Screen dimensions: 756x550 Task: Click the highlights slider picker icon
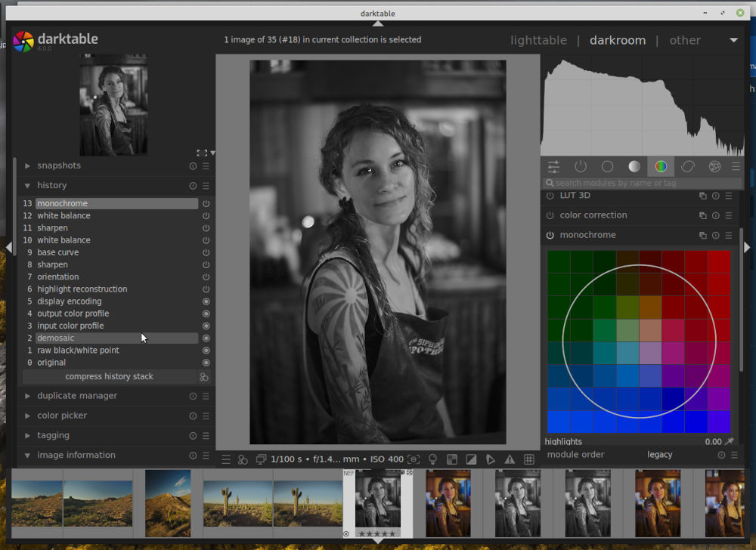[x=730, y=441]
